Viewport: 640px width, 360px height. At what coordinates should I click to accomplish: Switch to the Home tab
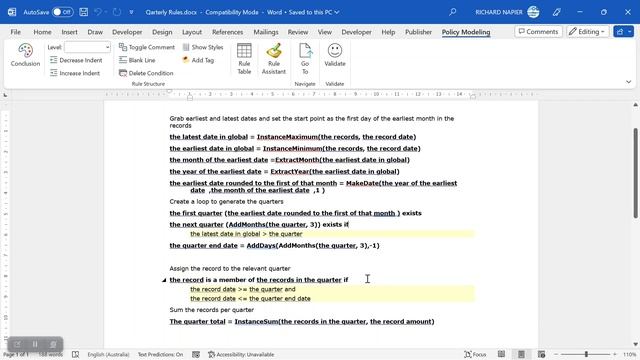(x=42, y=32)
